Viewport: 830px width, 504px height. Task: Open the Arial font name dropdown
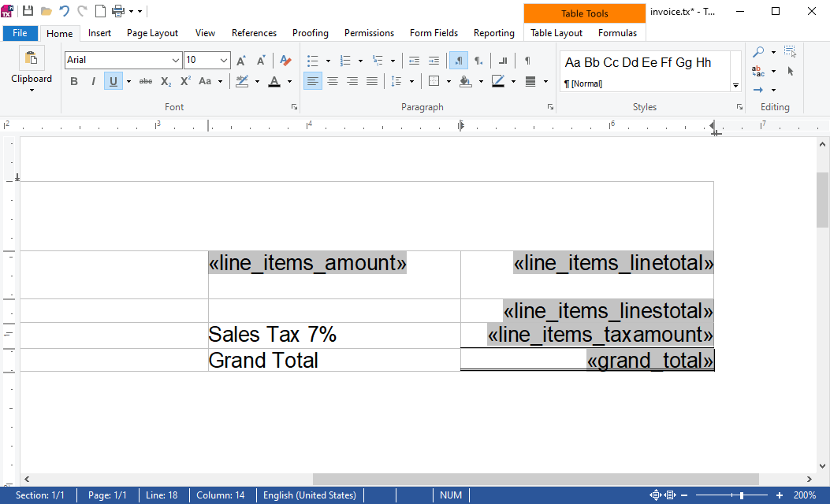point(176,61)
